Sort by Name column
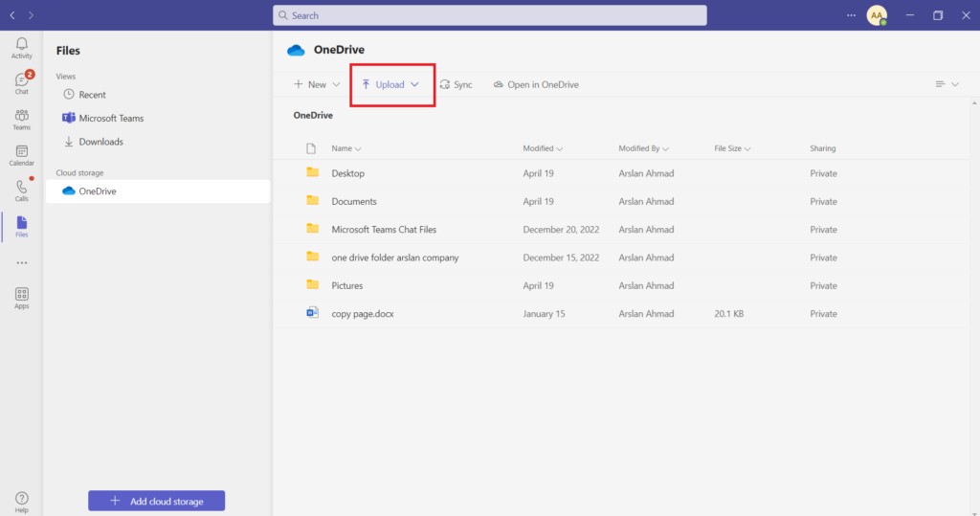The image size is (980, 516). point(346,148)
